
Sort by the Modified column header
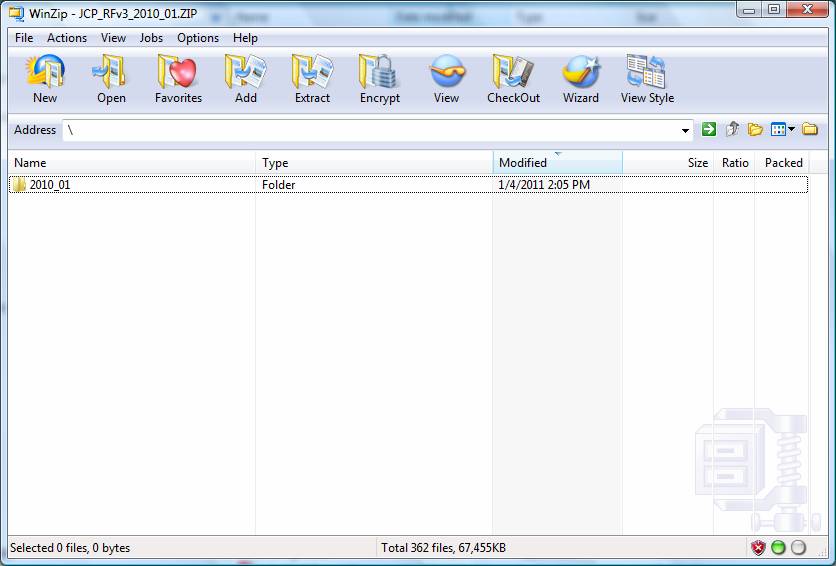pyautogui.click(x=558, y=163)
